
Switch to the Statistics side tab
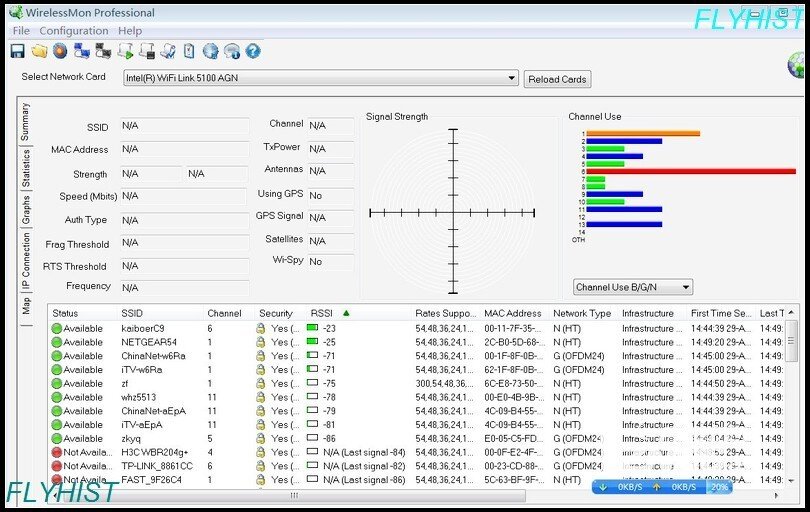point(25,167)
